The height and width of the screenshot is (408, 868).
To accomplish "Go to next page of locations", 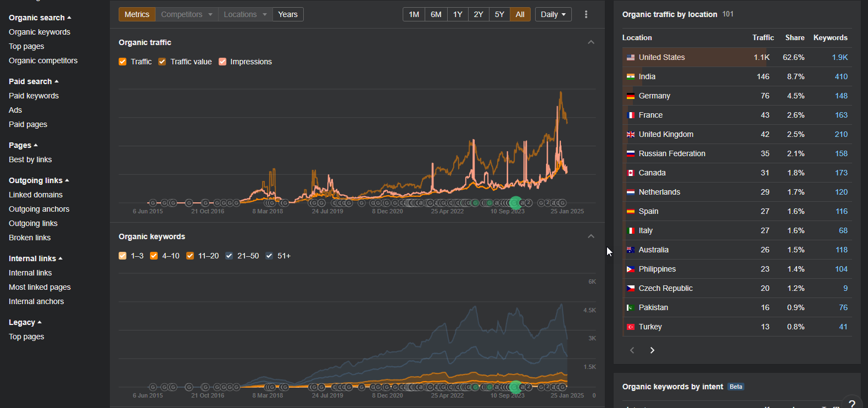I will [652, 350].
